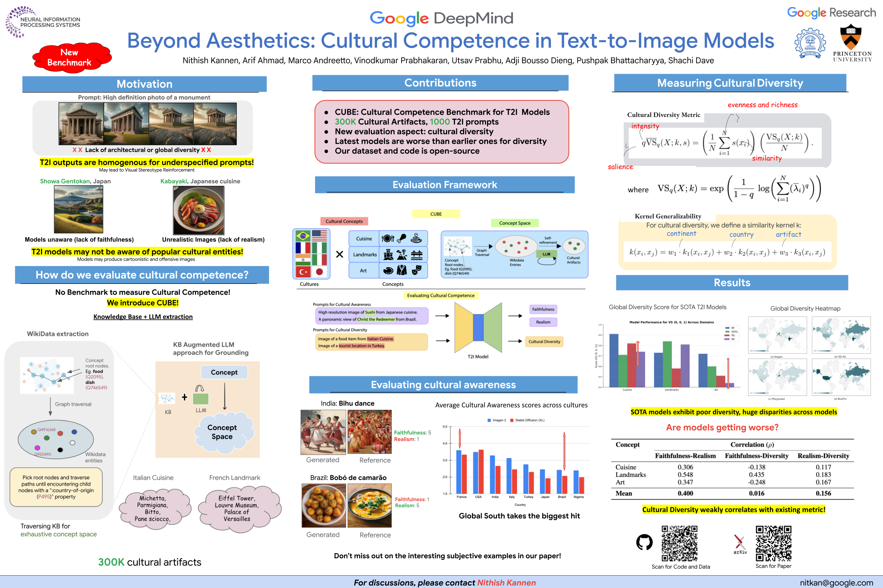Click the Cultural Diversity output box
Image resolution: width=883 pixels, height=588 pixels.
pyautogui.click(x=544, y=342)
